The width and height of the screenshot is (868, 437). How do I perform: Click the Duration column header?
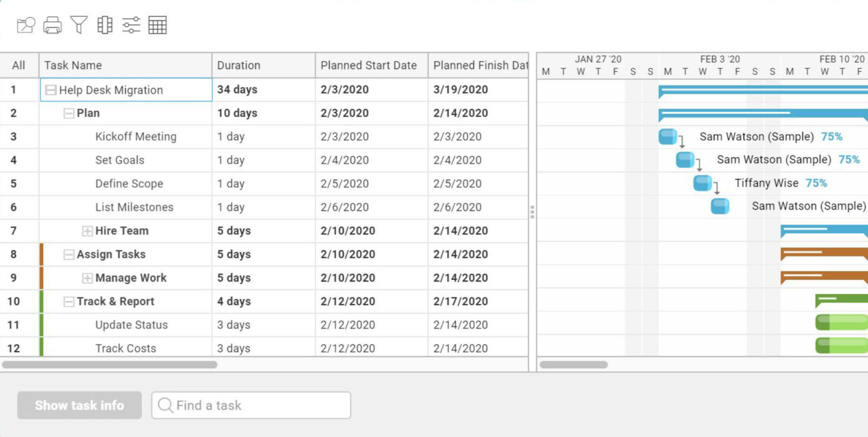click(x=263, y=66)
